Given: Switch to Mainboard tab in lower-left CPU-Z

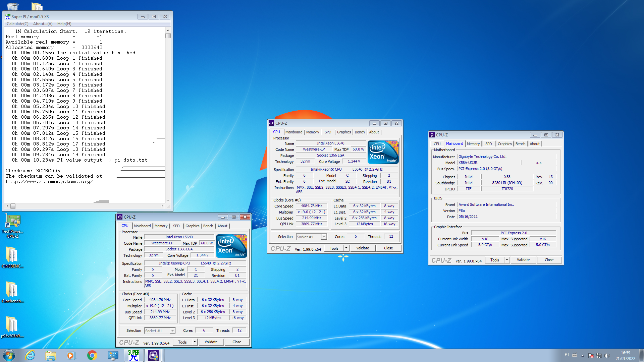Looking at the screenshot, I should coord(142,226).
